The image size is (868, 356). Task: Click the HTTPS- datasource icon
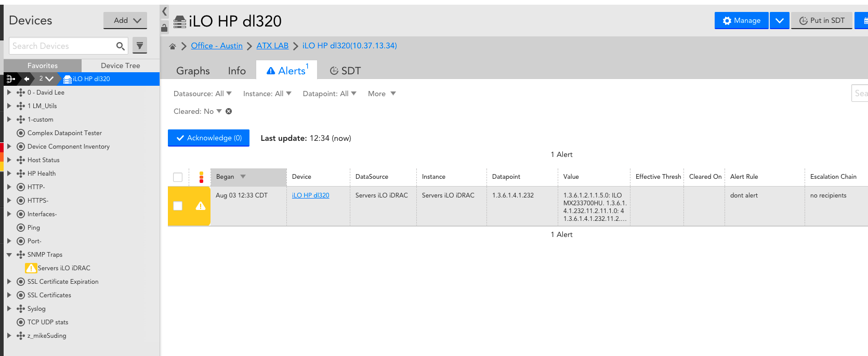[21, 201]
